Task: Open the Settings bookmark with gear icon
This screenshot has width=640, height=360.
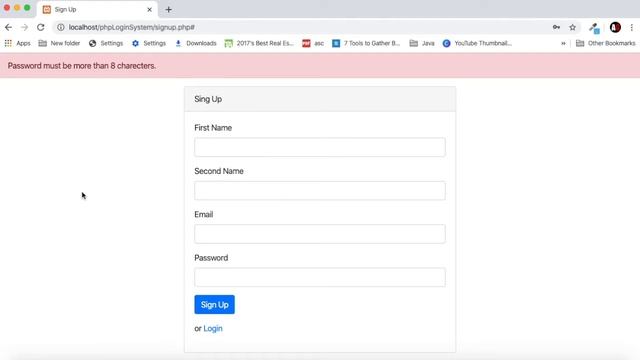Action: [x=149, y=43]
